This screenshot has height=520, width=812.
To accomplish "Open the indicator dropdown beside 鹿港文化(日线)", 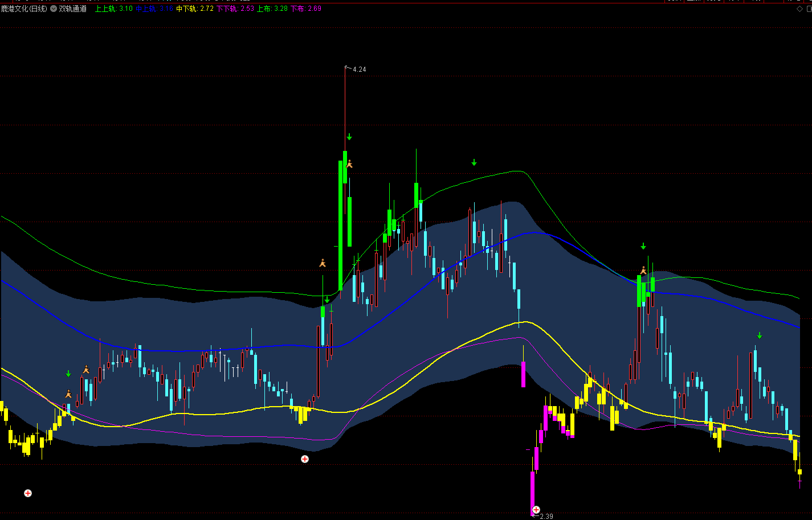I will [x=54, y=9].
